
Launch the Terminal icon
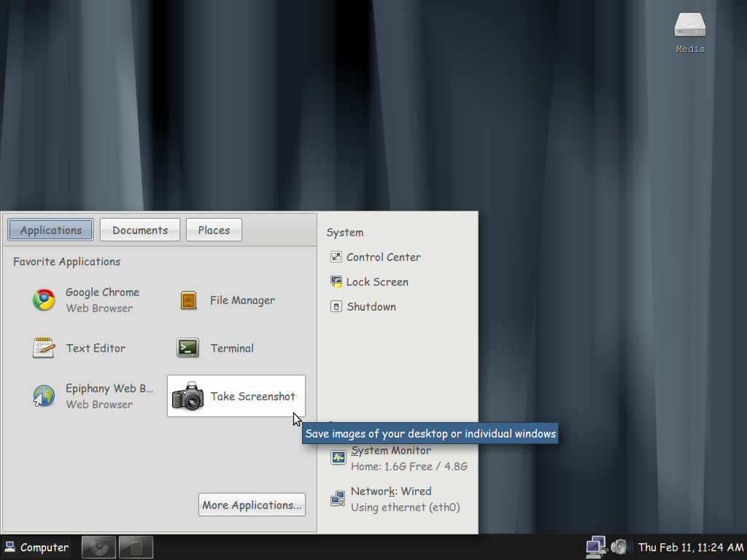point(187,348)
